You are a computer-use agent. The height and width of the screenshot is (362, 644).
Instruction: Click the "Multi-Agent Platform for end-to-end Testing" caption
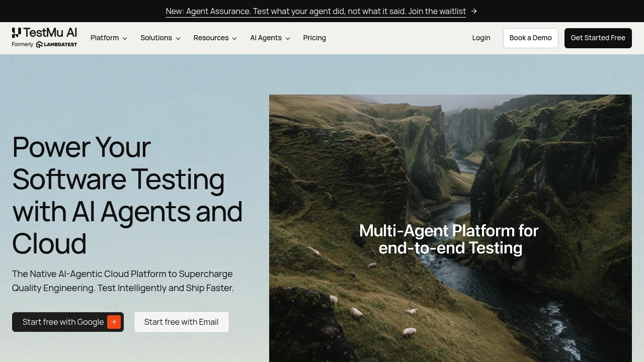[x=449, y=239]
